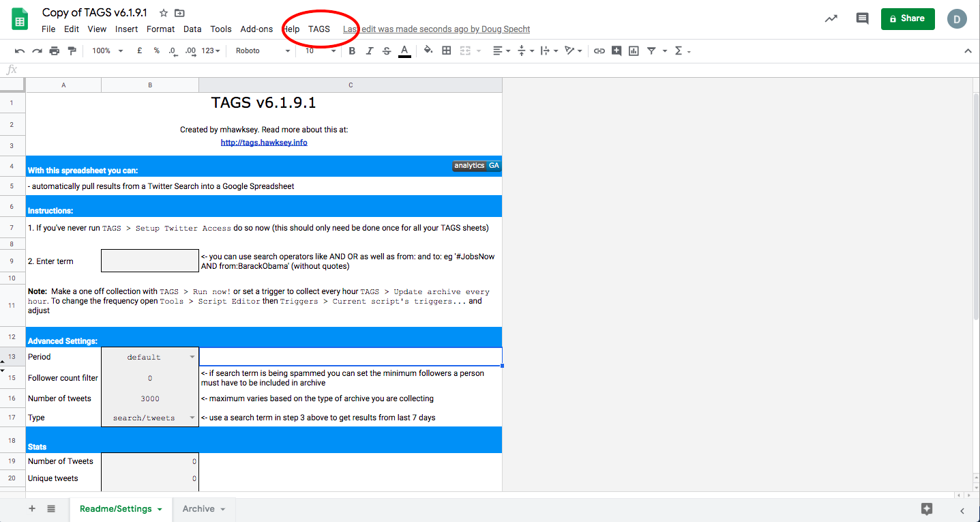Open the TAGS menu
This screenshot has width=980, height=522.
(319, 29)
